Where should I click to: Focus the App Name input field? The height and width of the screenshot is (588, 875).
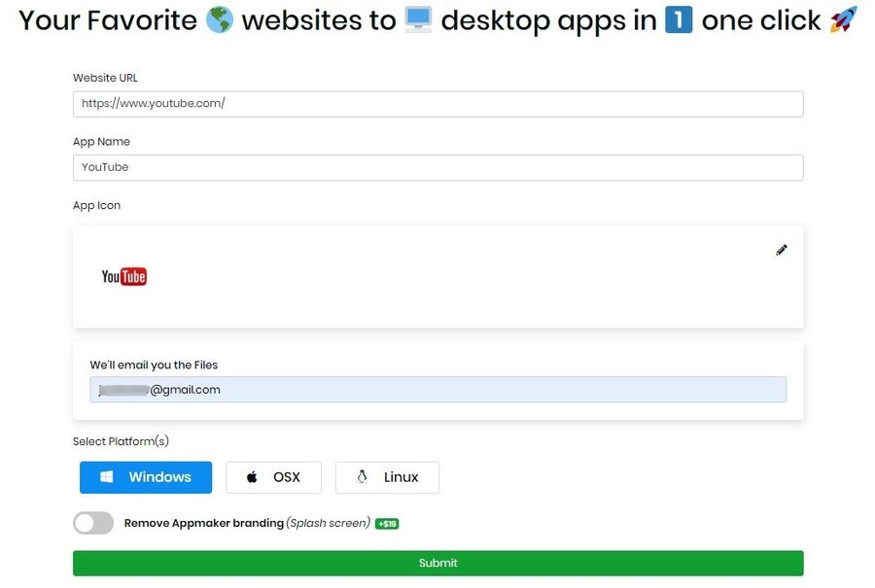pos(438,167)
